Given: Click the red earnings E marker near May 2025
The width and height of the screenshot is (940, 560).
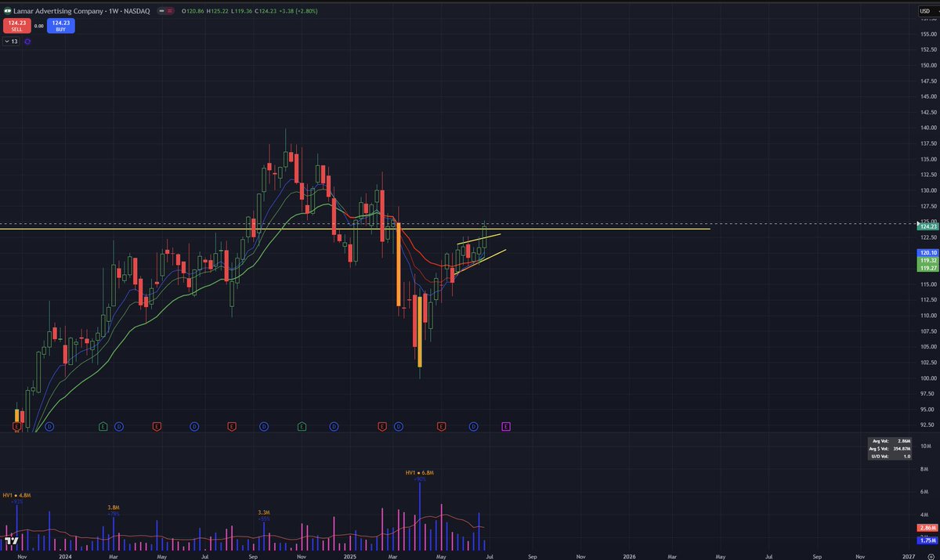Looking at the screenshot, I should point(441,426).
